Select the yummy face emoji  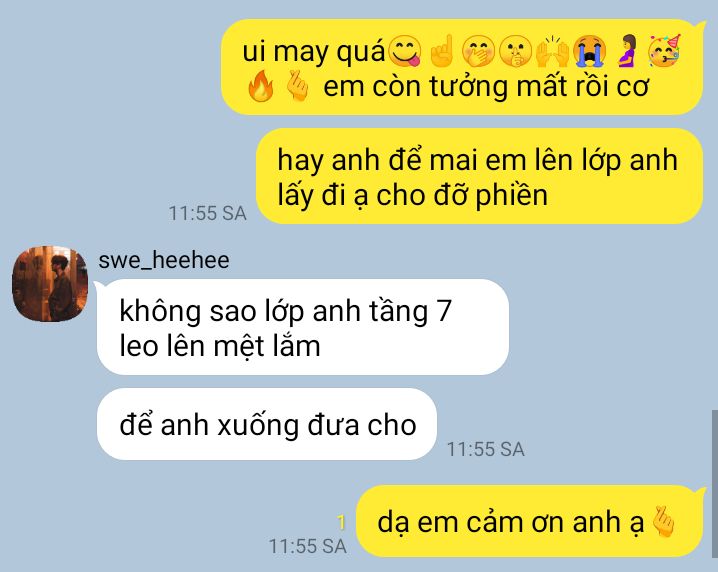pos(405,51)
